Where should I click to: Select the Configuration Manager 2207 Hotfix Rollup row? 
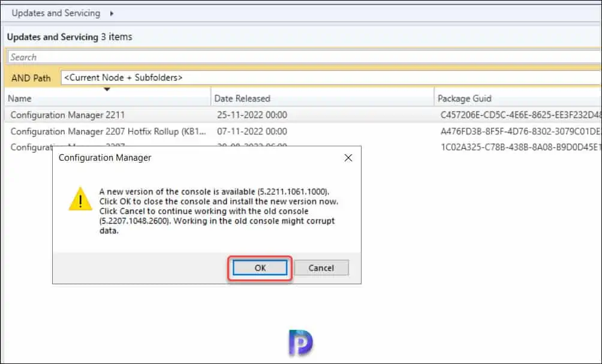pos(303,131)
